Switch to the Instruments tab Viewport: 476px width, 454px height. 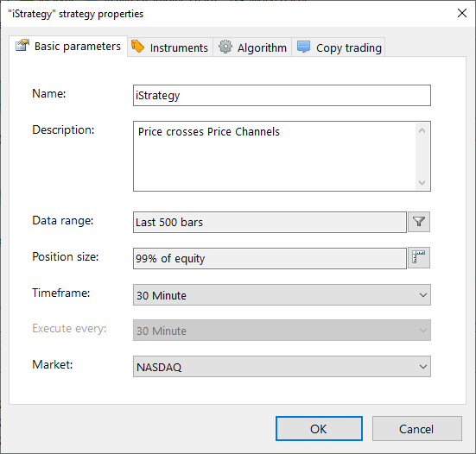[170, 47]
